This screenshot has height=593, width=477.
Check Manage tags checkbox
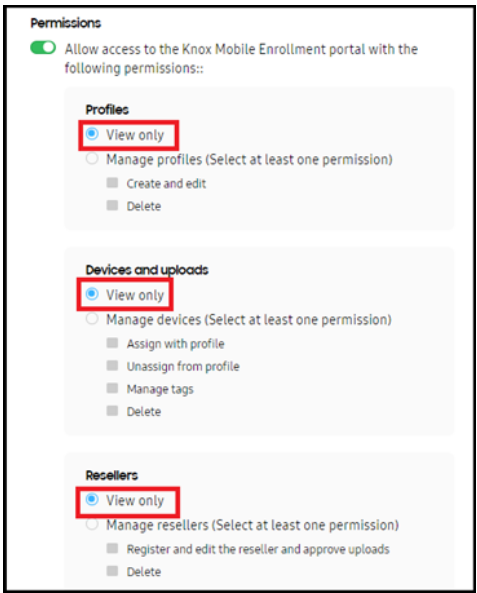point(112,388)
